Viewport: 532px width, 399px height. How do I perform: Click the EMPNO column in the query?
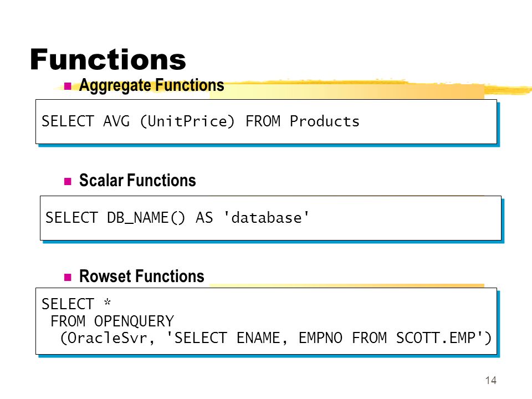pyautogui.click(x=320, y=338)
